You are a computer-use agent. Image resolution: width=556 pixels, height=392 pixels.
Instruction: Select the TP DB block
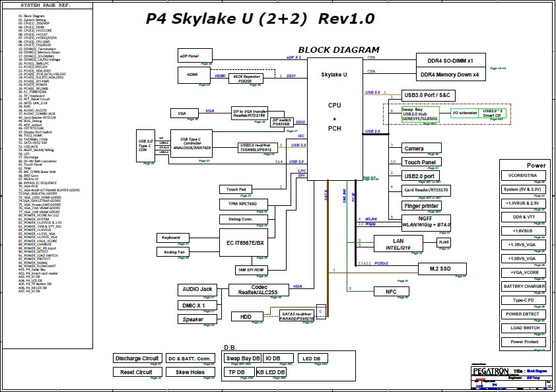pyautogui.click(x=239, y=372)
